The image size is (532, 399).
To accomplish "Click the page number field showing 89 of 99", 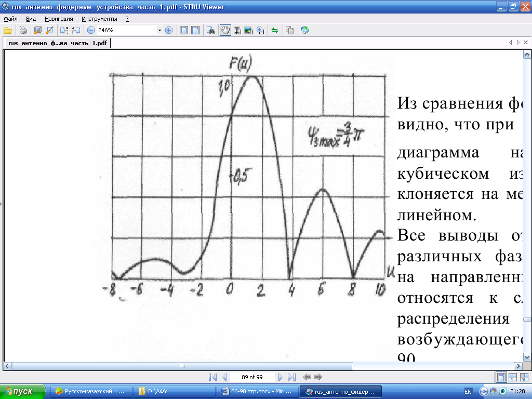I will 252,377.
